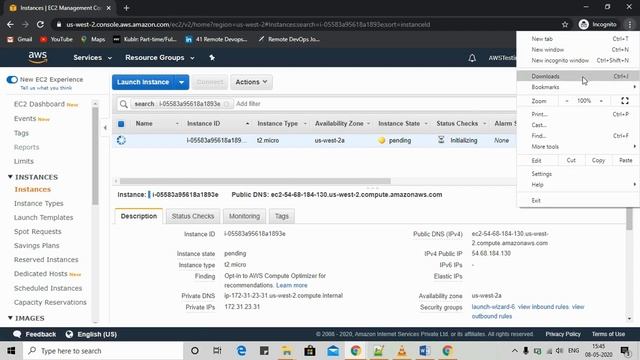Open Privacy Policy link in footer
Viewport: 640px width, 360px height.
click(563, 334)
